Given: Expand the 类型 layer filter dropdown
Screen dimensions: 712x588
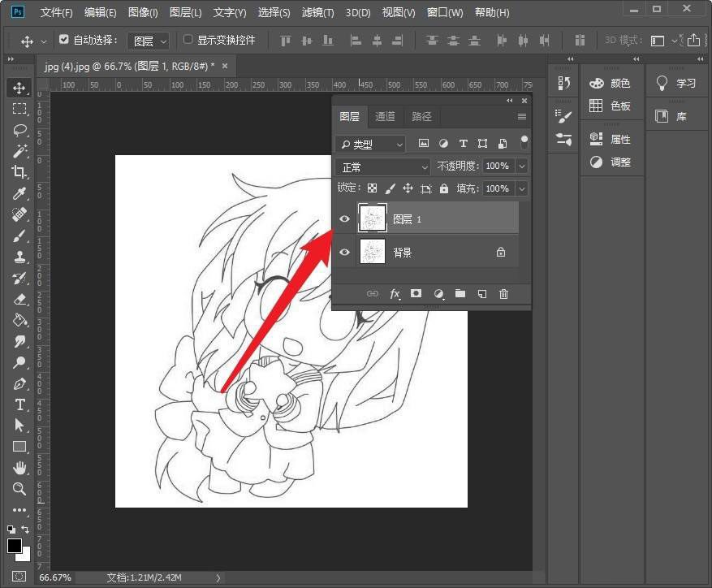Looking at the screenshot, I should (x=370, y=144).
